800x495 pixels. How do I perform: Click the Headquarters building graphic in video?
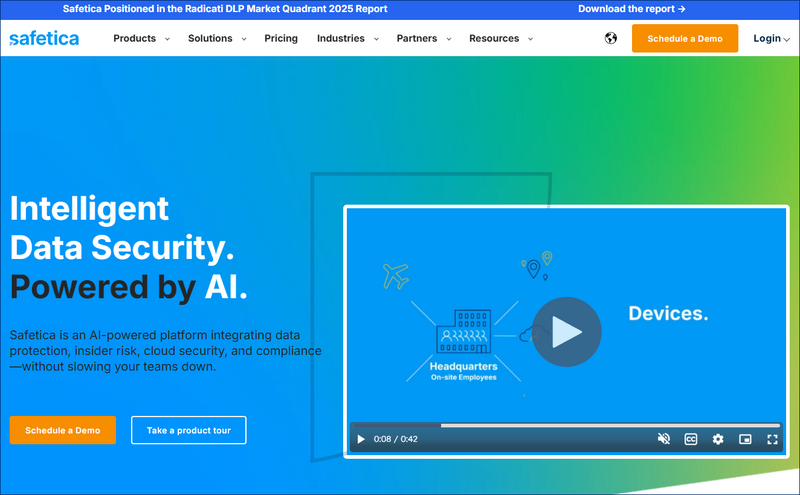coord(463,332)
